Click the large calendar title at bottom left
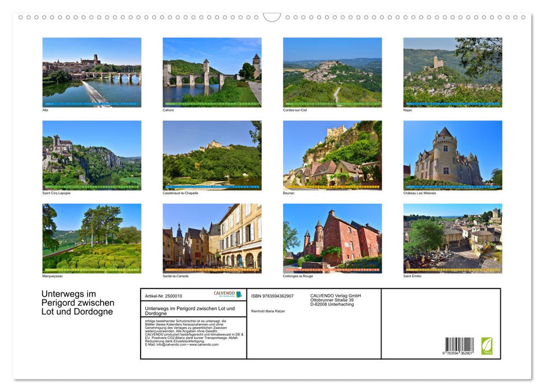The height and width of the screenshot is (392, 544). point(78,302)
